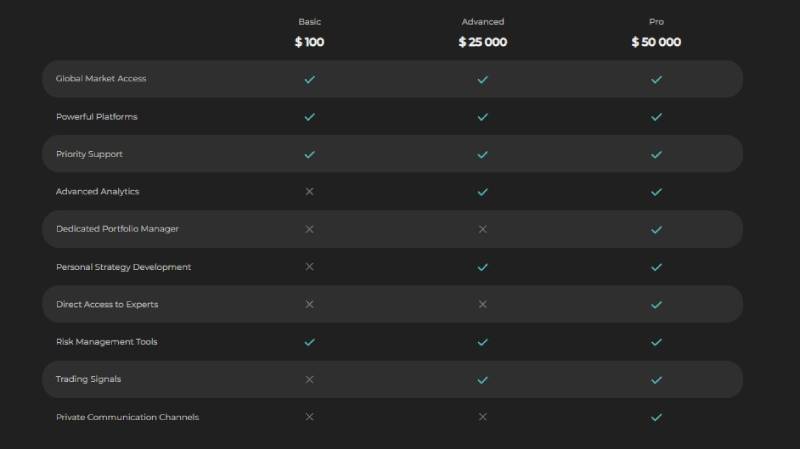Image resolution: width=800 pixels, height=449 pixels.
Task: Click the $ 50 000 price
Action: coord(656,42)
